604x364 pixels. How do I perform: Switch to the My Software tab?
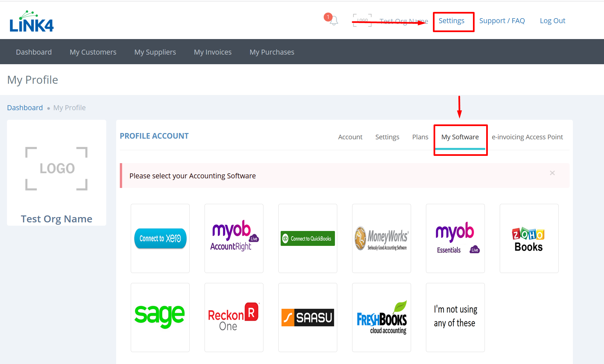click(x=460, y=137)
